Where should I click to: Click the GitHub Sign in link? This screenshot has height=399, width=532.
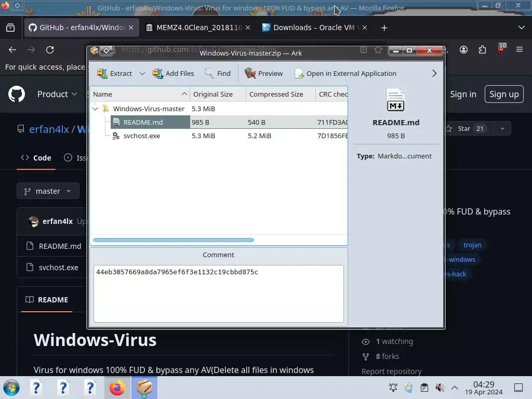tap(463, 94)
